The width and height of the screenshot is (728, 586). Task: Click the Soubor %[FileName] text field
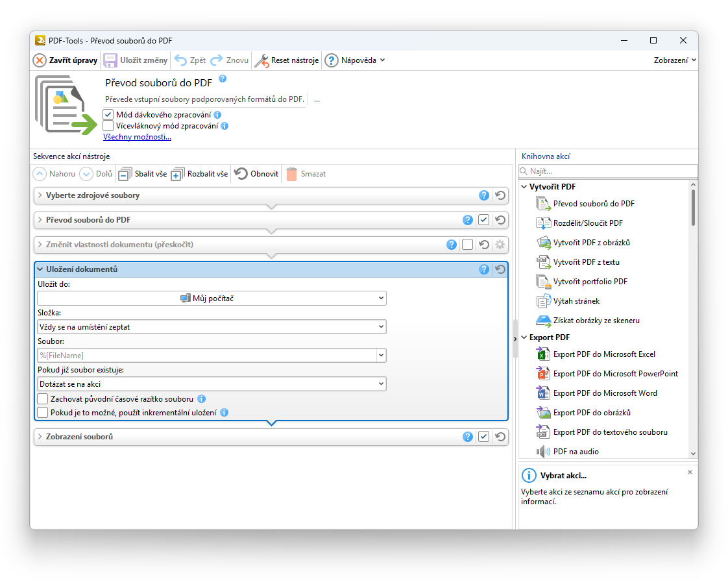pos(207,356)
